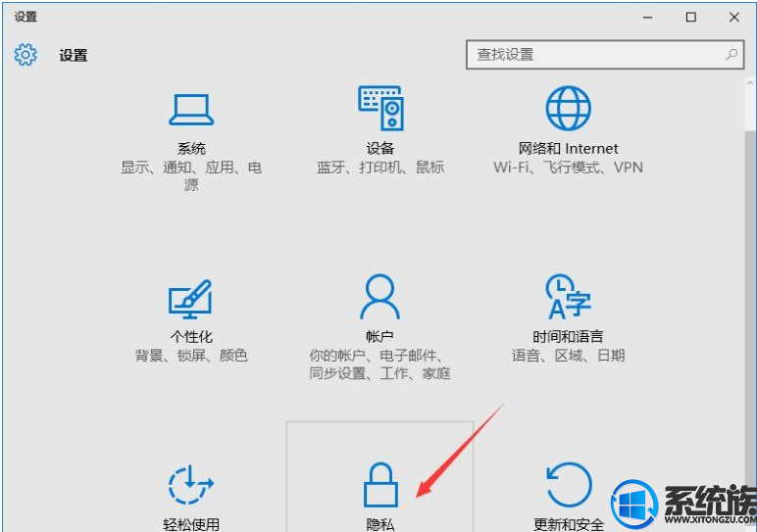Screen dimensions: 757x532
Task: Open the Privacy padlock icon
Action: tap(380, 484)
